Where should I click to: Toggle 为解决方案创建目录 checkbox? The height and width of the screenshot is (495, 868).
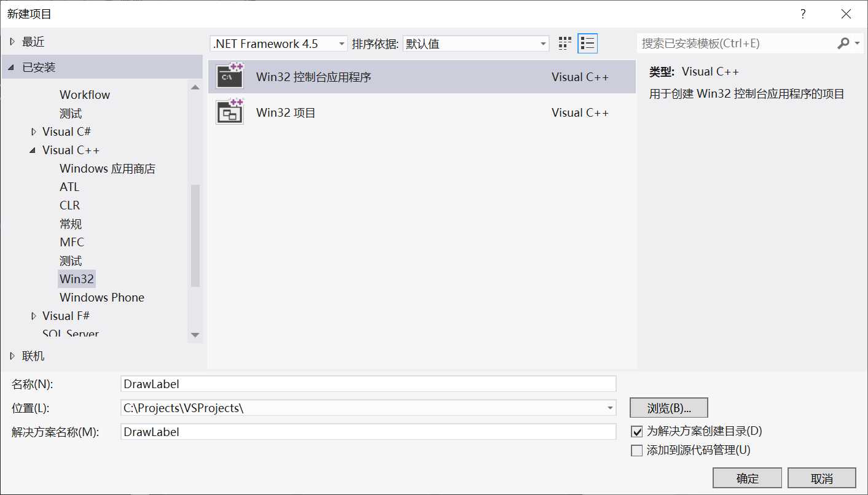pos(637,432)
